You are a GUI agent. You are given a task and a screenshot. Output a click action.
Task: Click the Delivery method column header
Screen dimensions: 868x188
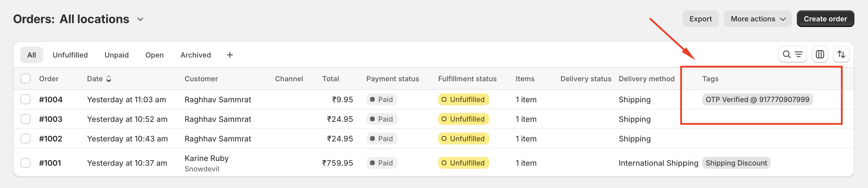[x=646, y=79]
